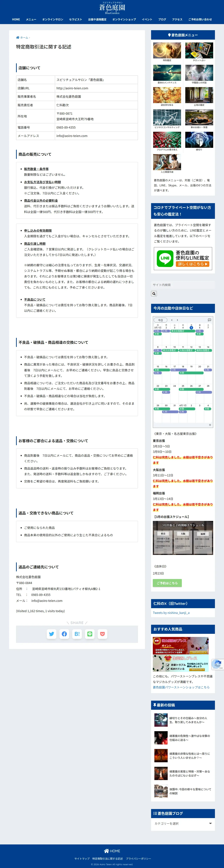
Task: Focus the サイト内検索 search field
Action: tap(183, 285)
